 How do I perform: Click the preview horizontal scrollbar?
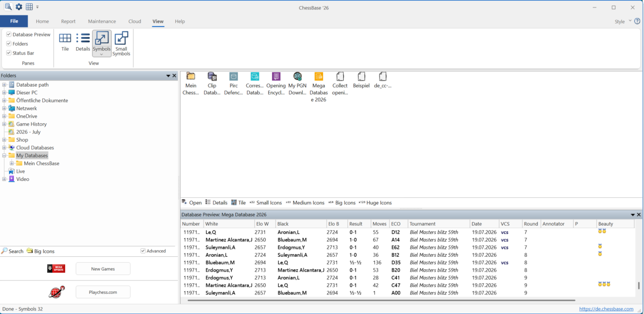coord(381,300)
